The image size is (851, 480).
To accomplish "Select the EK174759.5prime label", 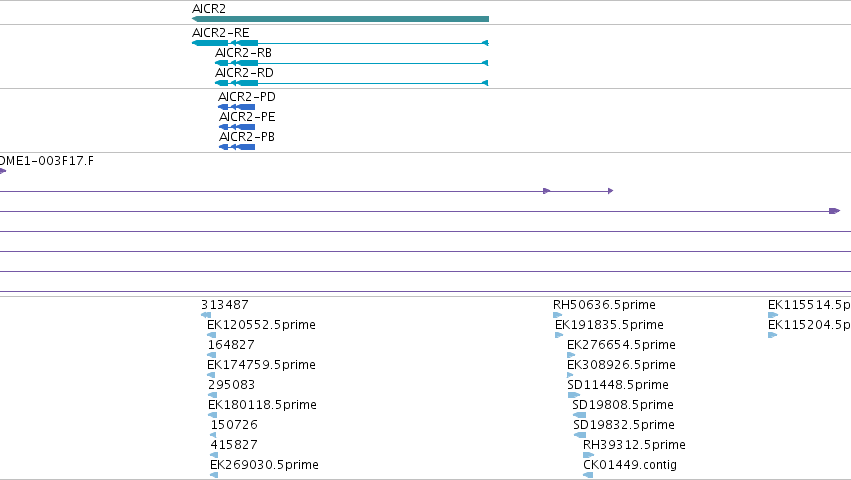I will [x=261, y=365].
